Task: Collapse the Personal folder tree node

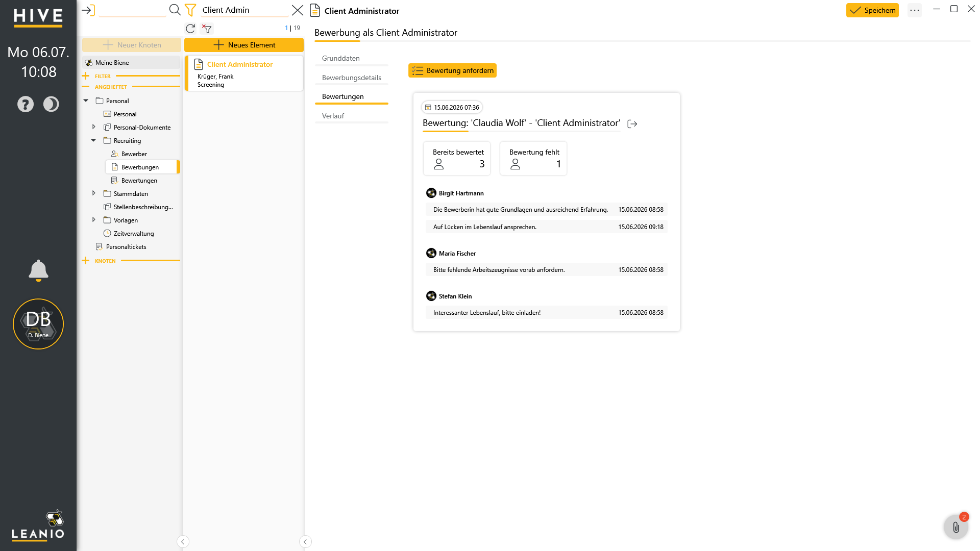Action: point(86,101)
